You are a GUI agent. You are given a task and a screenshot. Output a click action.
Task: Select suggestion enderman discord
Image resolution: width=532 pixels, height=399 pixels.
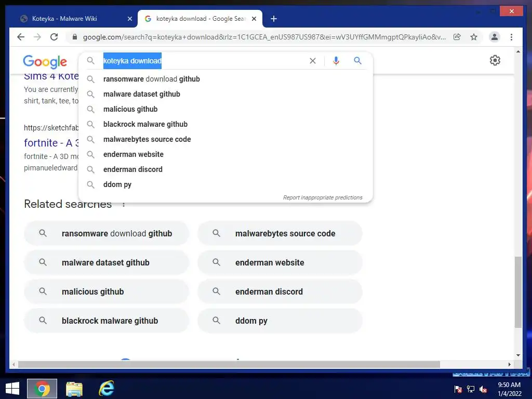click(225, 169)
